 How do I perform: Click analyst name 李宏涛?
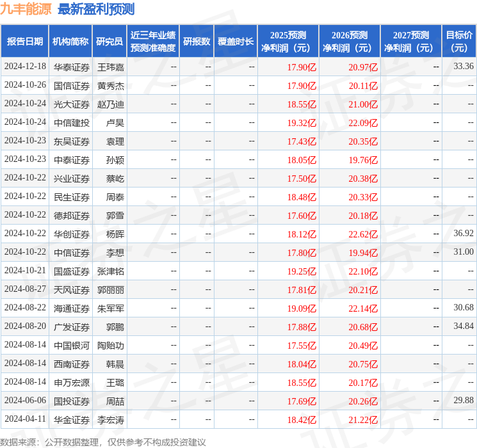point(110,420)
